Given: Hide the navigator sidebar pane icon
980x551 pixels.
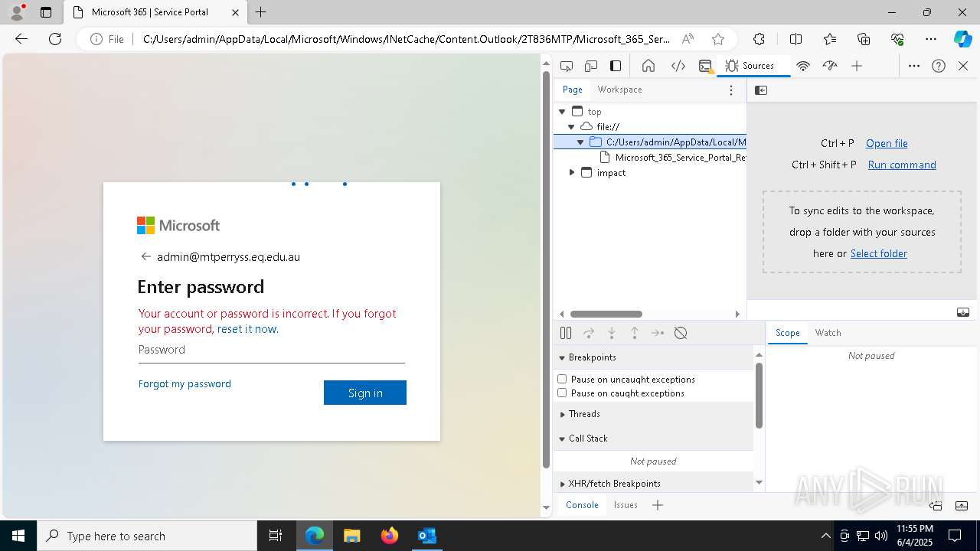Looking at the screenshot, I should 761,90.
